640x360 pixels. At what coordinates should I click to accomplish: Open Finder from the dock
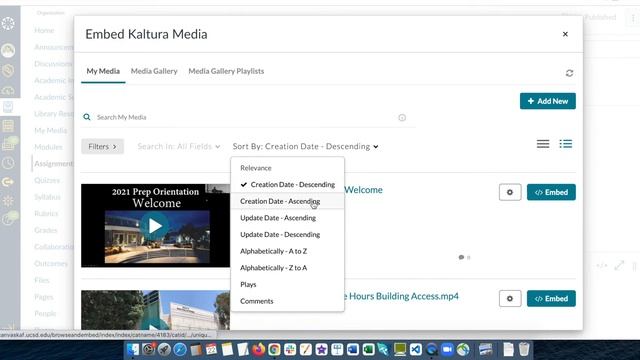[x=133, y=349]
